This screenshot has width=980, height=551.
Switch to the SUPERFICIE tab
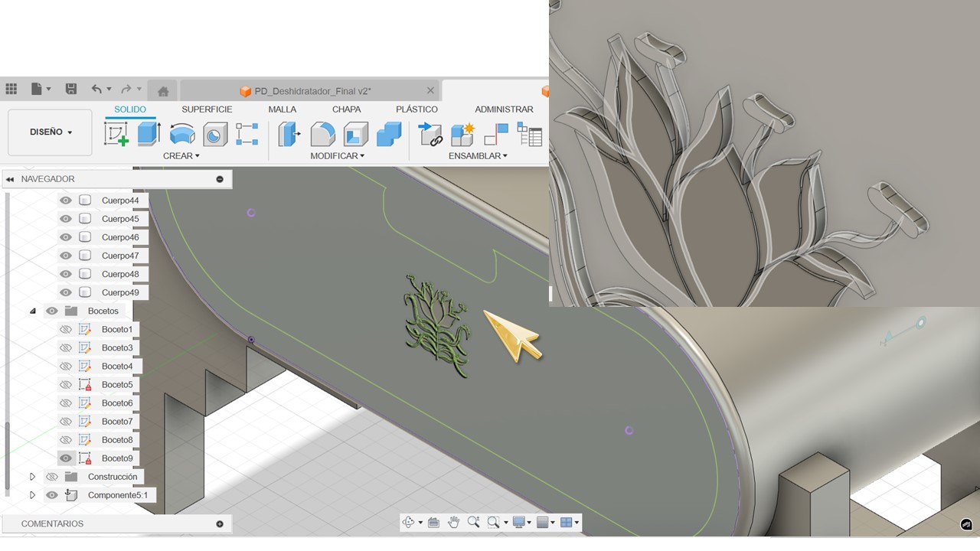click(207, 109)
